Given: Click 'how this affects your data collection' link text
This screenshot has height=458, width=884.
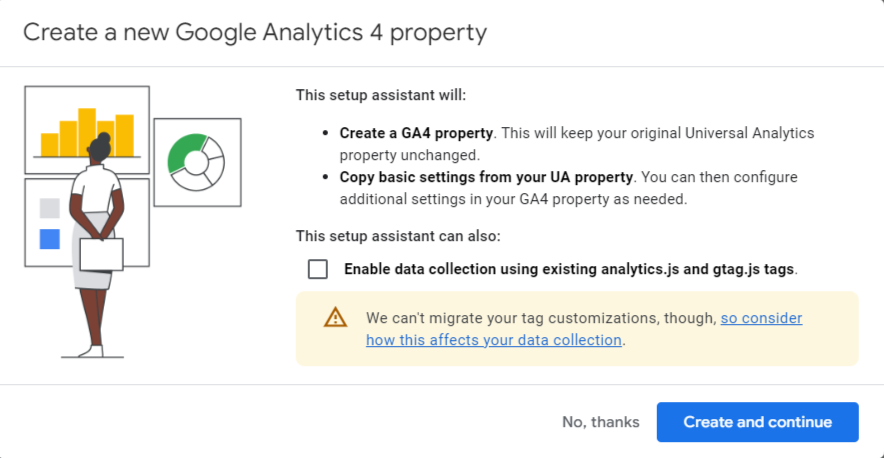Looking at the screenshot, I should (494, 340).
